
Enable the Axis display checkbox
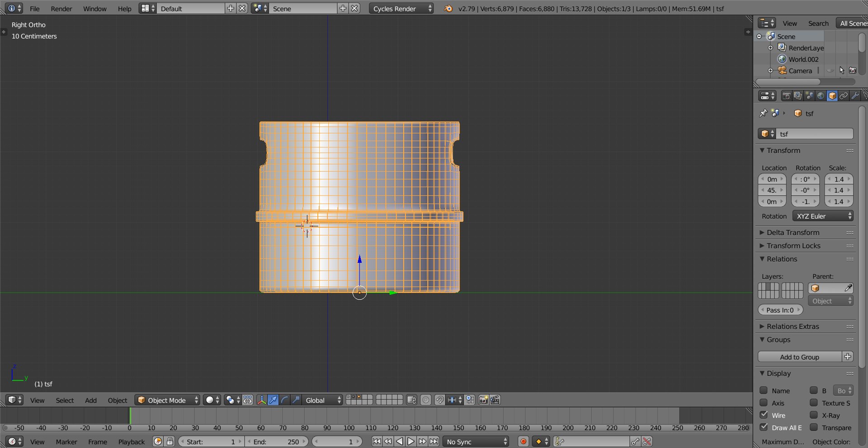764,403
